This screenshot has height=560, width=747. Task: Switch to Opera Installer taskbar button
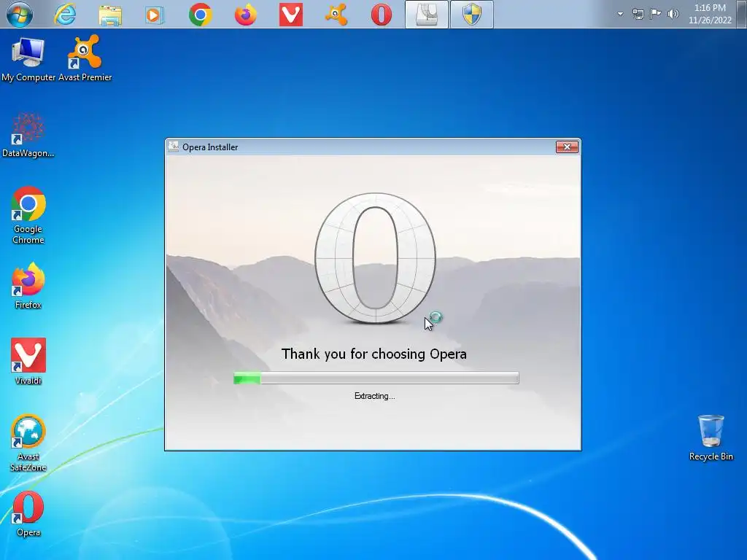[426, 15]
